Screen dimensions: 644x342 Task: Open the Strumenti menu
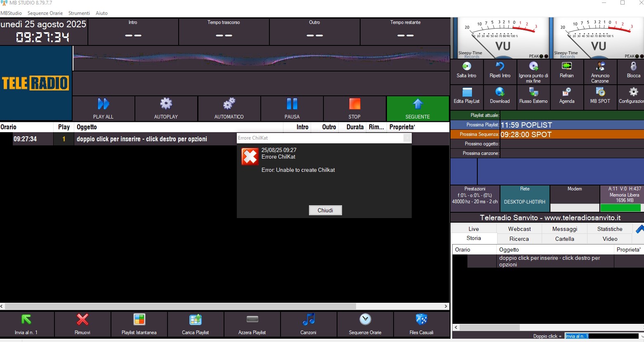coord(79,13)
